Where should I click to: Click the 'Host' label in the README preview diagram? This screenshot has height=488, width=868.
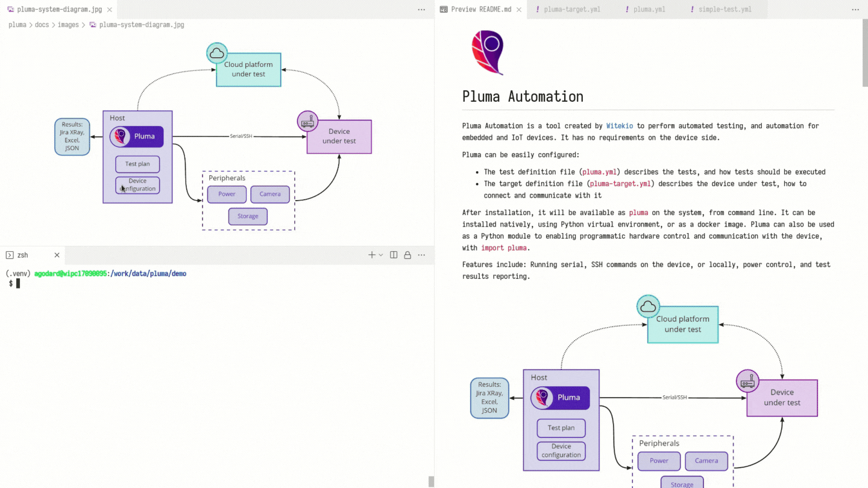tap(539, 378)
